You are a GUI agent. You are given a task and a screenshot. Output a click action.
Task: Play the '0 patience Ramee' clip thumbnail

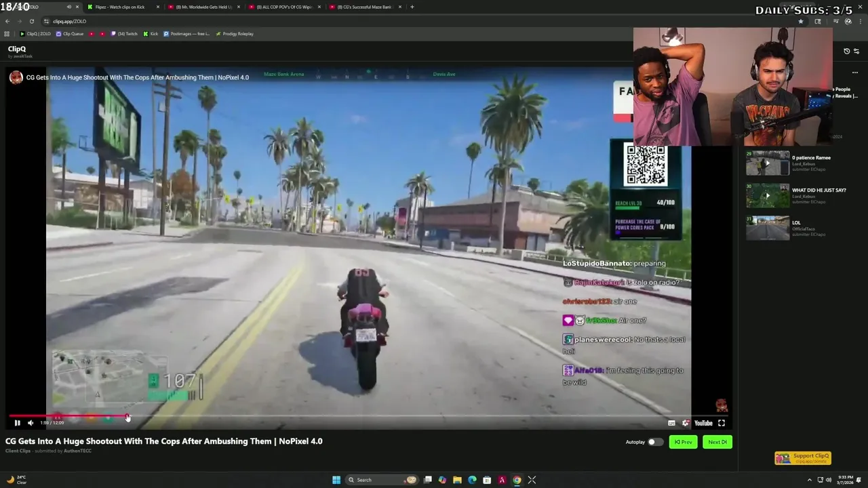(768, 163)
